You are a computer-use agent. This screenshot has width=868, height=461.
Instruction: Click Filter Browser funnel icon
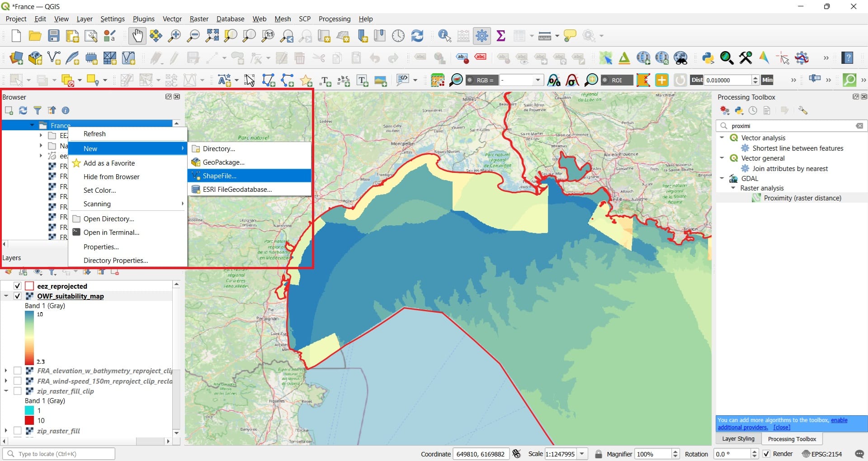click(x=38, y=110)
